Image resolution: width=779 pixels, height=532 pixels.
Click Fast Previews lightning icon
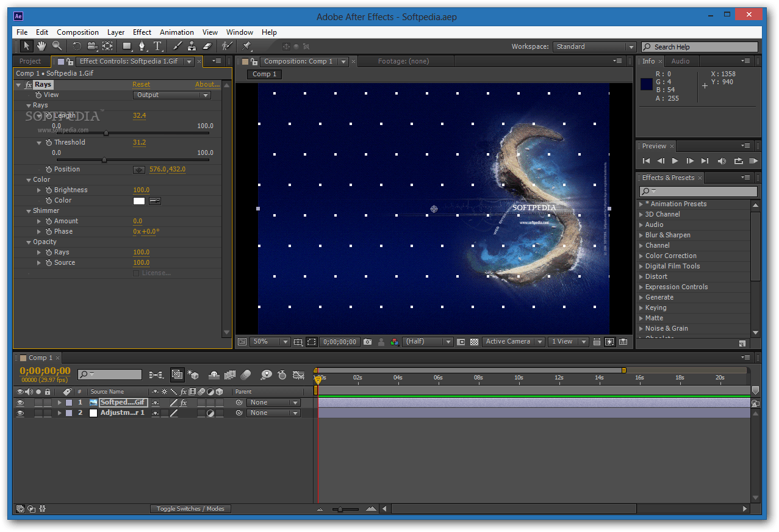(x=609, y=342)
